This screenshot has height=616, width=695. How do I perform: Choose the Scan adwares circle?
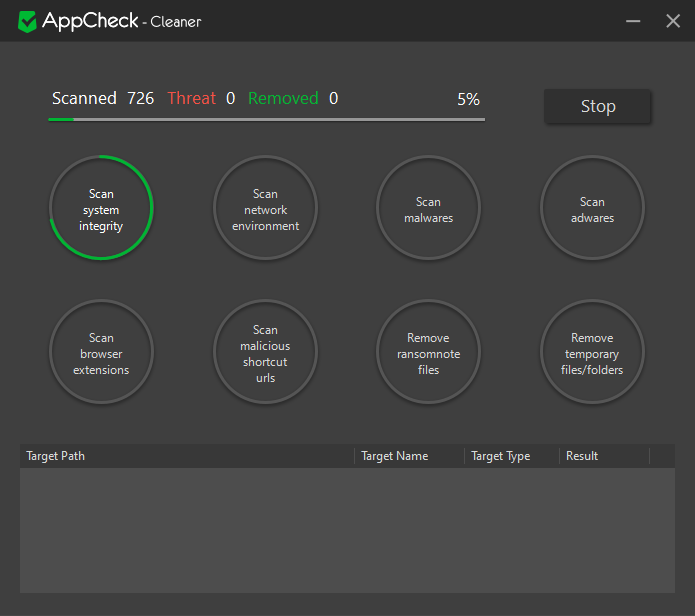pos(592,207)
